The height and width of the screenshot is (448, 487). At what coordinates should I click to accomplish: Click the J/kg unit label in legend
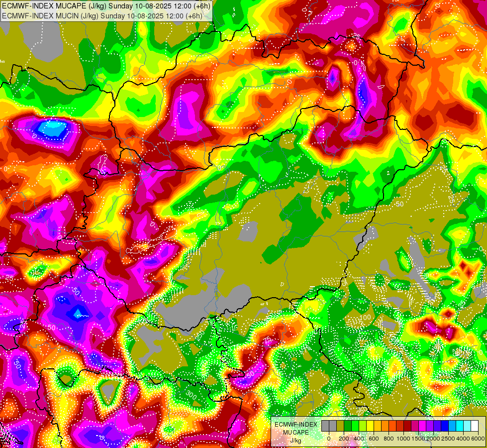(295, 441)
